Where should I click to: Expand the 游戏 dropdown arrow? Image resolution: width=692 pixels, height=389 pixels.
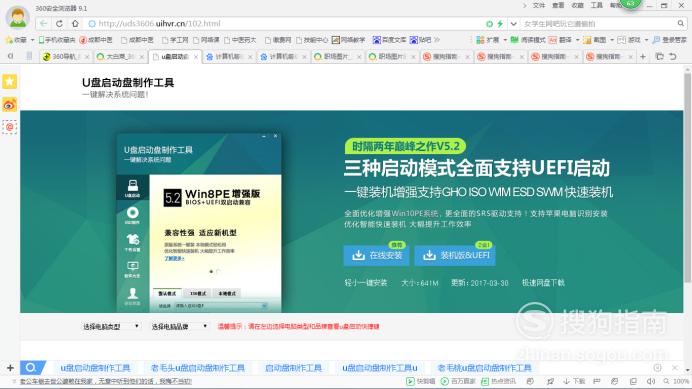point(646,40)
